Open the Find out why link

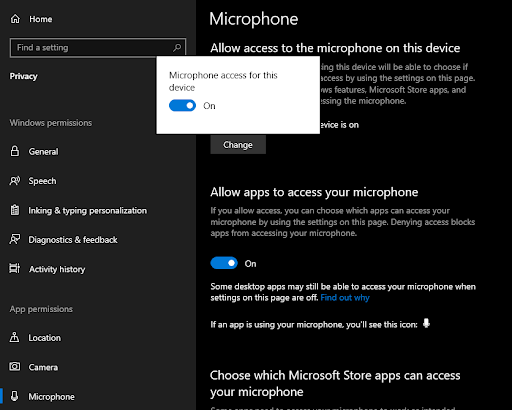point(345,298)
